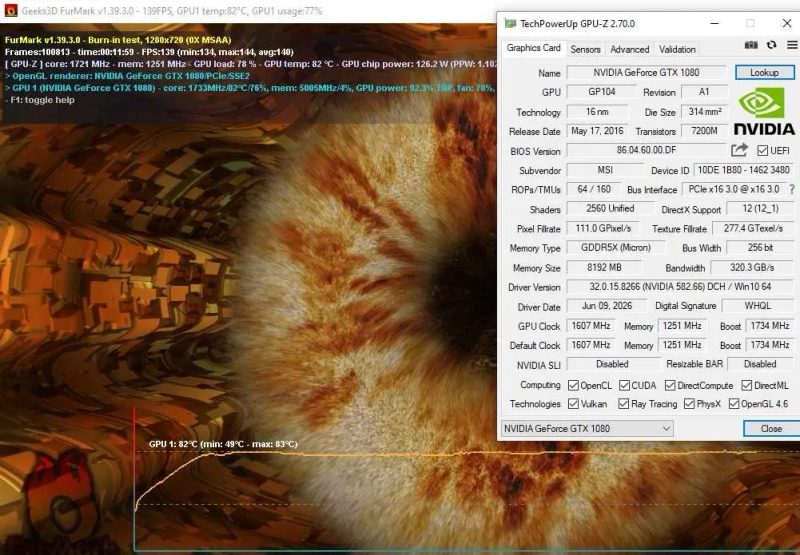This screenshot has height=555, width=800.
Task: Click the GPU field showing GP104
Action: point(602,92)
